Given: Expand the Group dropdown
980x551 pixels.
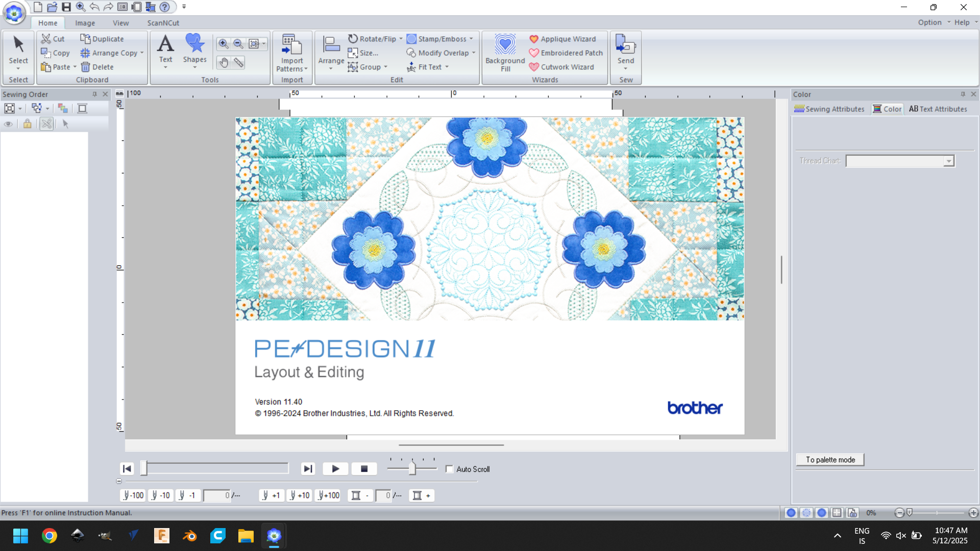Looking at the screenshot, I should [x=385, y=67].
